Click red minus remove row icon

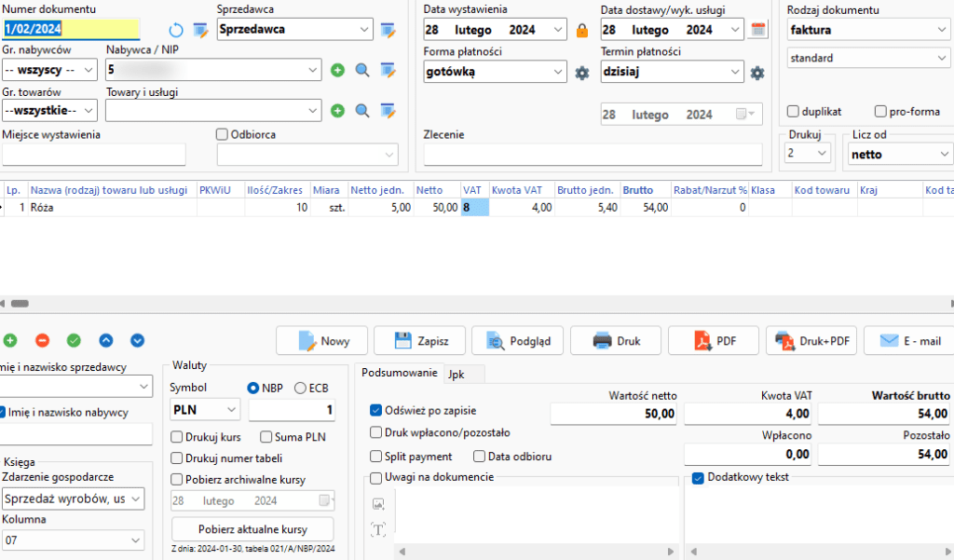(x=42, y=341)
